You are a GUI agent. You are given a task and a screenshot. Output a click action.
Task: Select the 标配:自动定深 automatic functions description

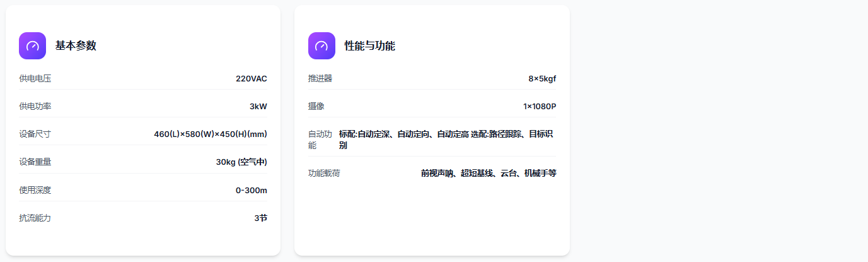pyautogui.click(x=446, y=140)
